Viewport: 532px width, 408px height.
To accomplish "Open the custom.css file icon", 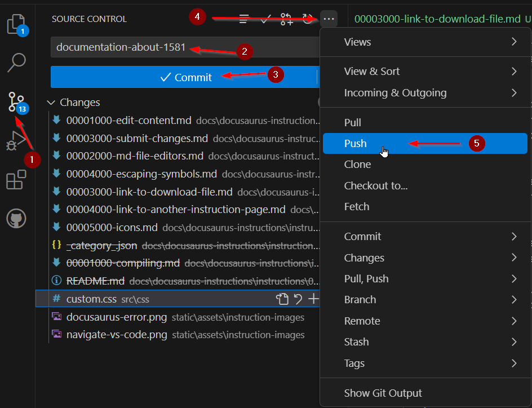I will point(282,299).
